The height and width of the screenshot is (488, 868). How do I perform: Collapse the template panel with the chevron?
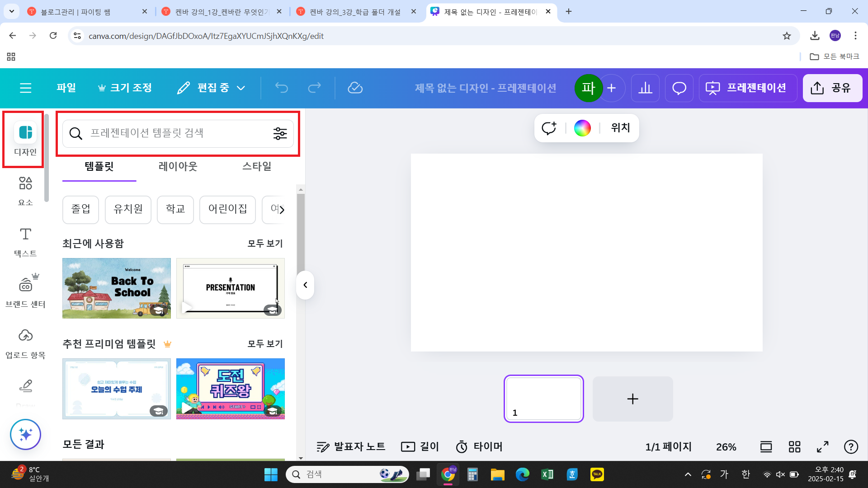tap(305, 285)
